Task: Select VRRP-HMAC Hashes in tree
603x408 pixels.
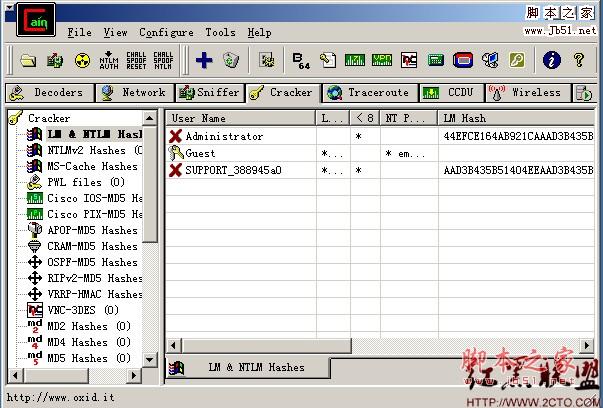Action: [x=95, y=294]
